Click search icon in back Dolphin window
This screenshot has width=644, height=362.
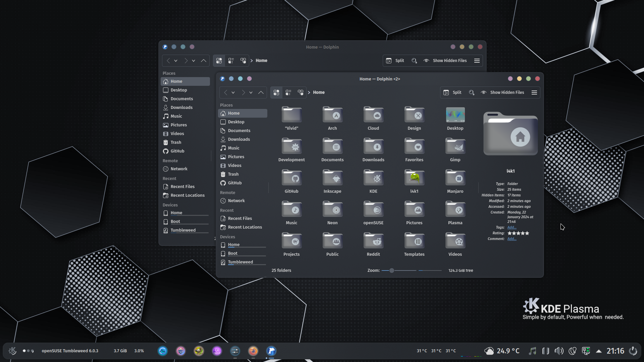[414, 61]
